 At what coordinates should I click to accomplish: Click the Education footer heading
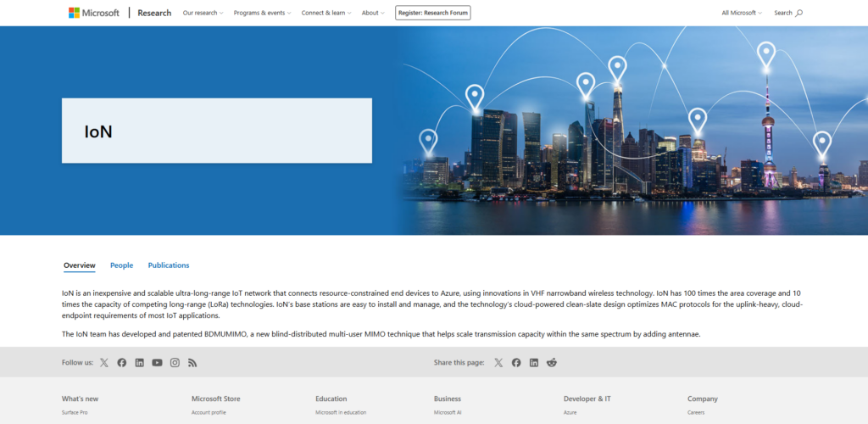[331, 399]
